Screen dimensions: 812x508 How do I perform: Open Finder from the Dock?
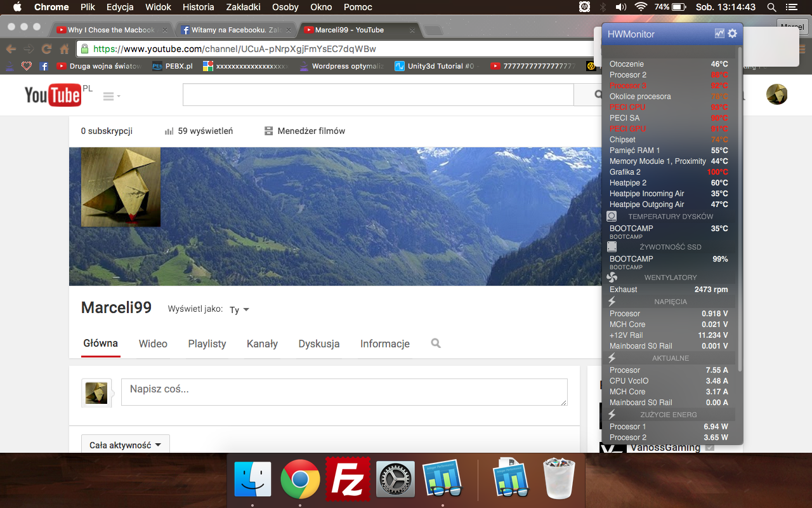pyautogui.click(x=252, y=479)
